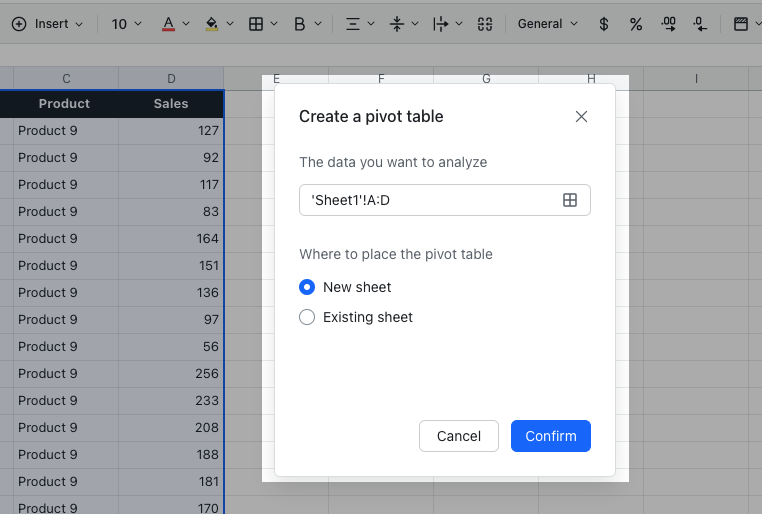Click the data range input field
The image size is (762, 514).
point(430,200)
